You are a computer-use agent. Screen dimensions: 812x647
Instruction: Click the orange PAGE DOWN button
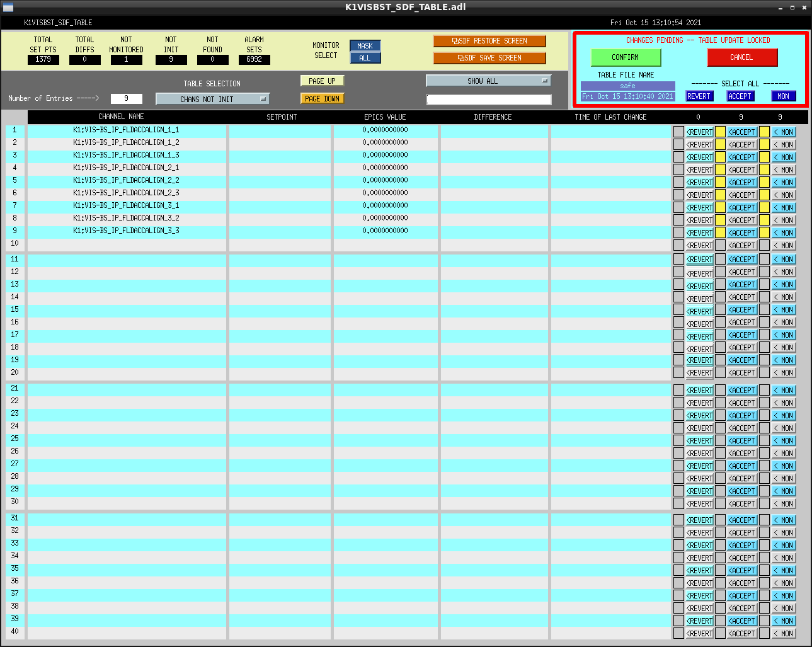(x=322, y=99)
